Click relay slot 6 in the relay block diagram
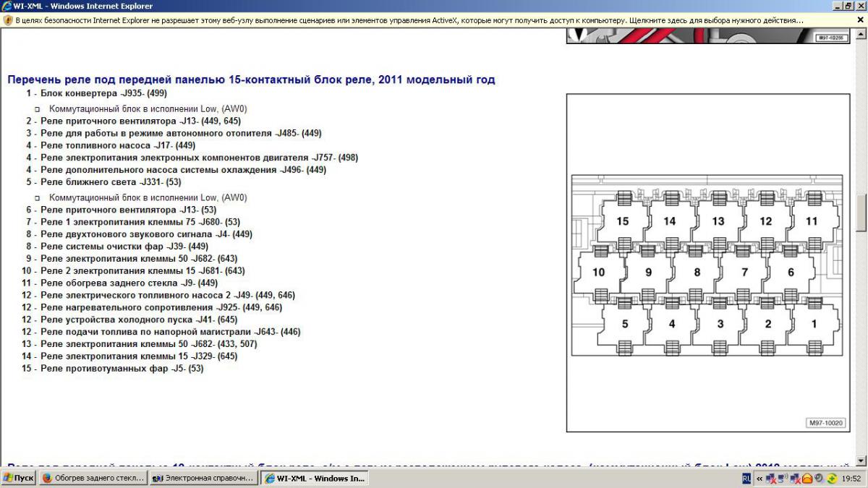This screenshot has height=488, width=868. click(791, 273)
